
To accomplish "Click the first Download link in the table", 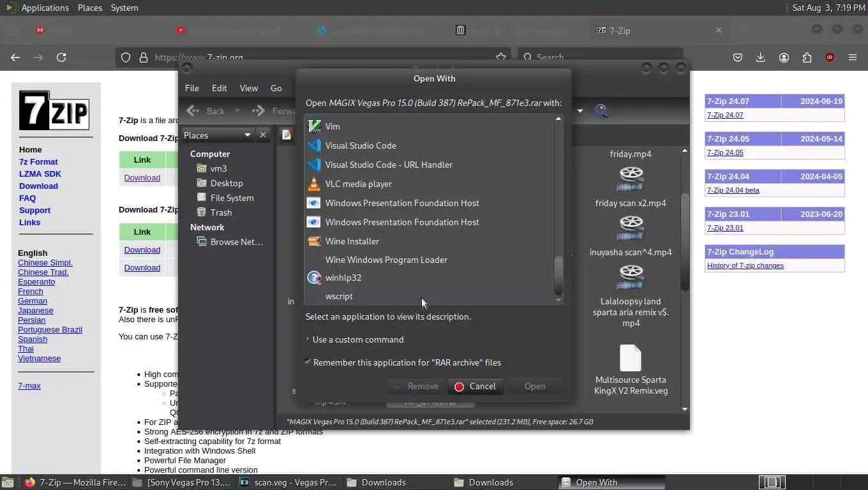I will coord(142,177).
